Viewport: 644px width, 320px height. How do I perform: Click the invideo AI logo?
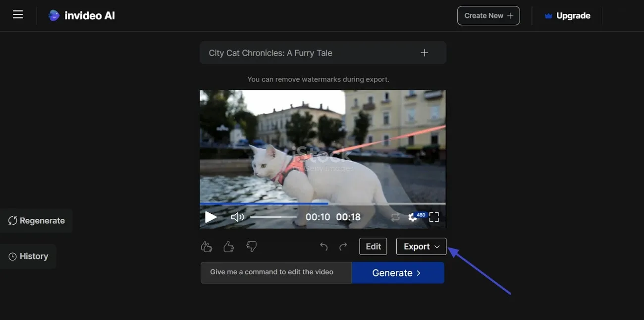(81, 15)
